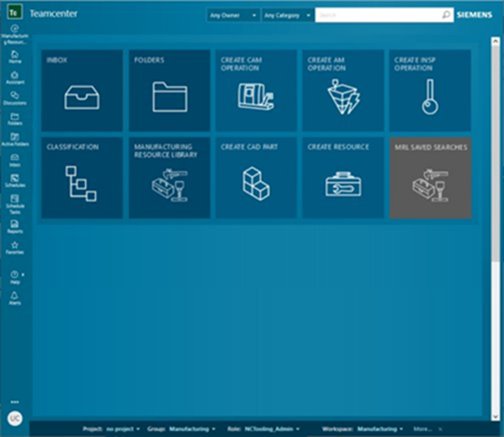The image size is (504, 437).
Task: Open the Help menu
Action: tap(14, 275)
